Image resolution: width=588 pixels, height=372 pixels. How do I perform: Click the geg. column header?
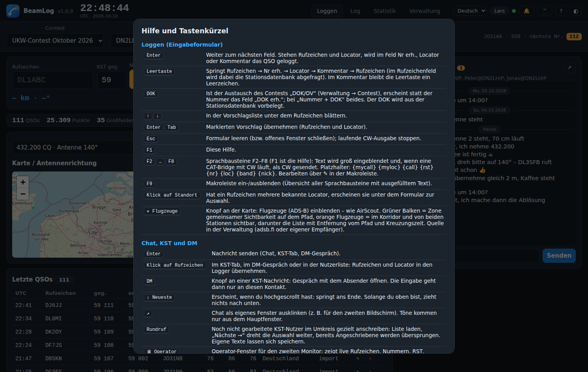tap(100, 293)
